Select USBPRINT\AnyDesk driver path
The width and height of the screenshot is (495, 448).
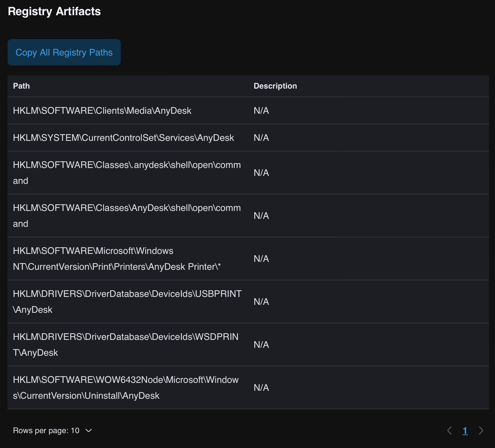(127, 302)
